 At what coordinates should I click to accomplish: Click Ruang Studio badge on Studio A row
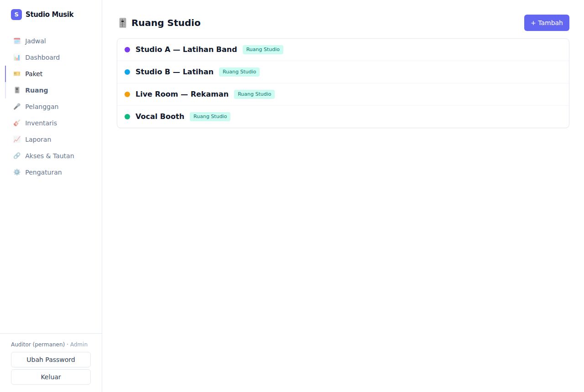coord(263,50)
